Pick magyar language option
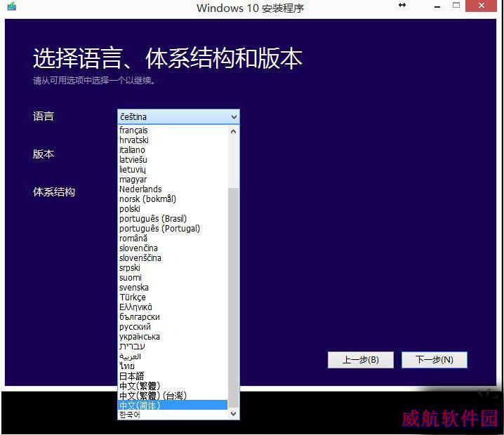 [x=173, y=180]
